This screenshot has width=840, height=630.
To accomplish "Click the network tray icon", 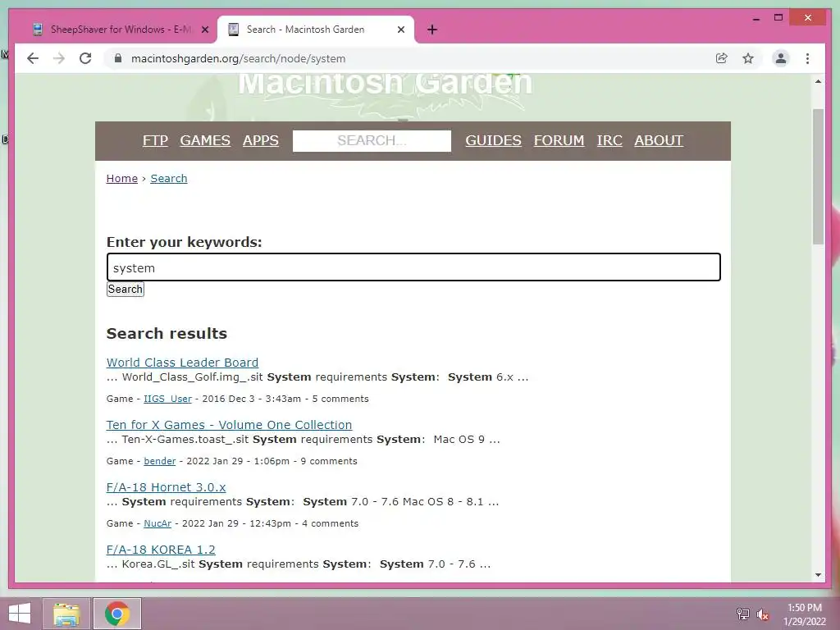I will coord(743,614).
